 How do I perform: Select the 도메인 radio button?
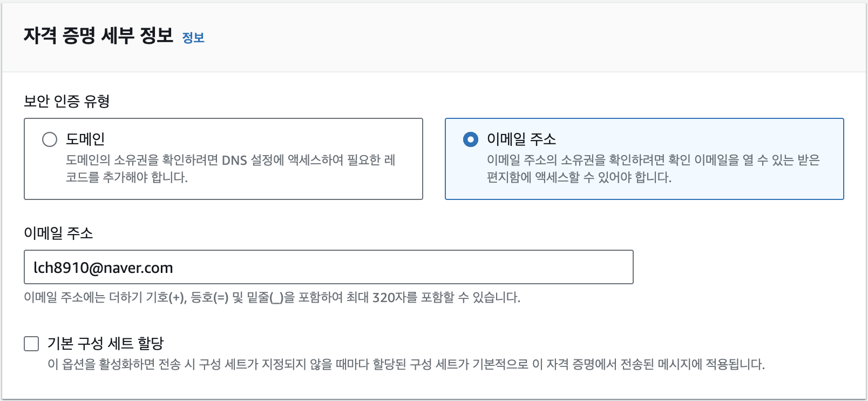point(50,139)
